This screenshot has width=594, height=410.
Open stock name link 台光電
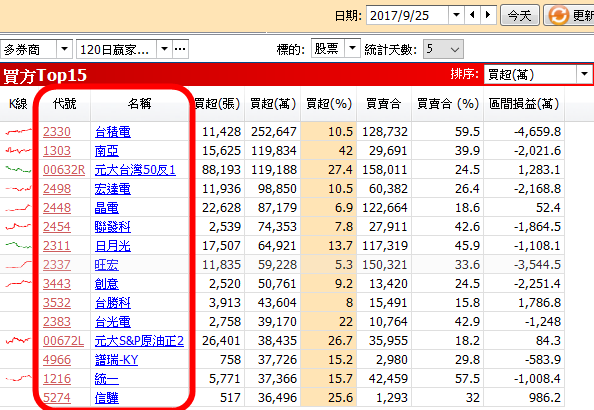coord(113,322)
